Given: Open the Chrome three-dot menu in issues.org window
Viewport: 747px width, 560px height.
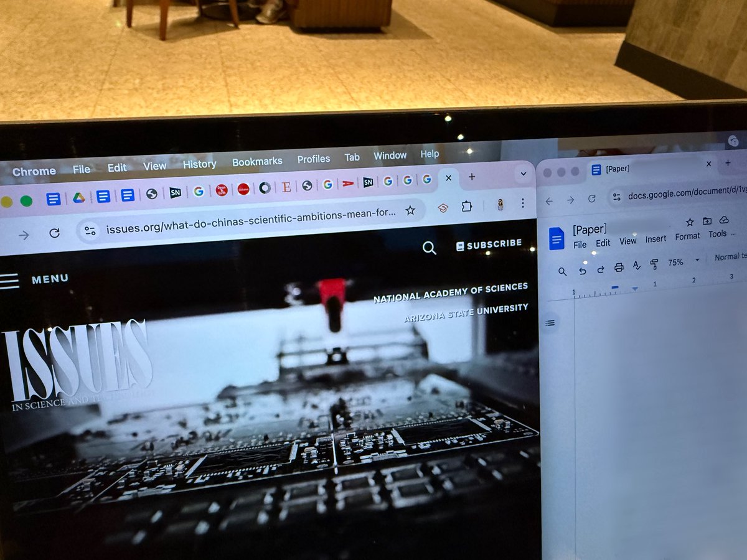Looking at the screenshot, I should click(523, 203).
